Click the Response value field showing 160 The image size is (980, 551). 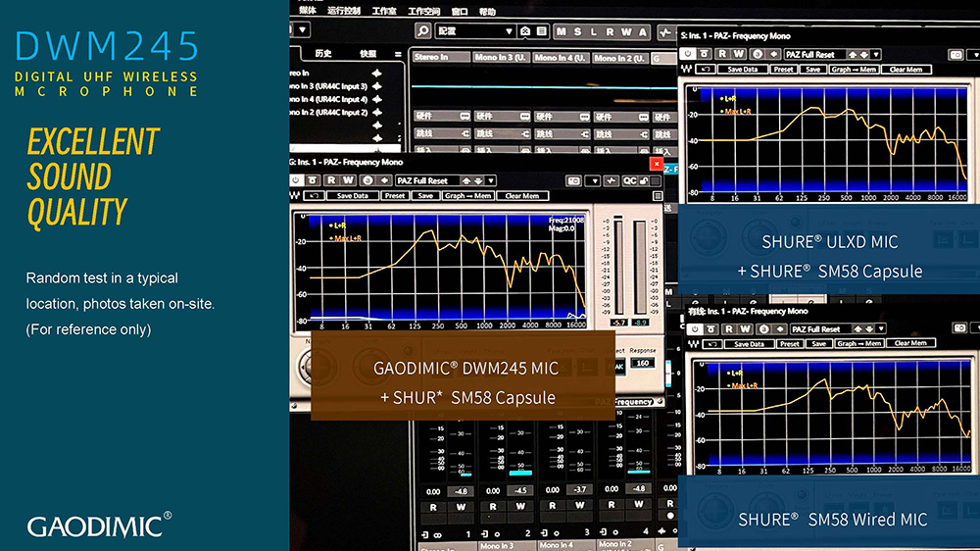point(642,363)
